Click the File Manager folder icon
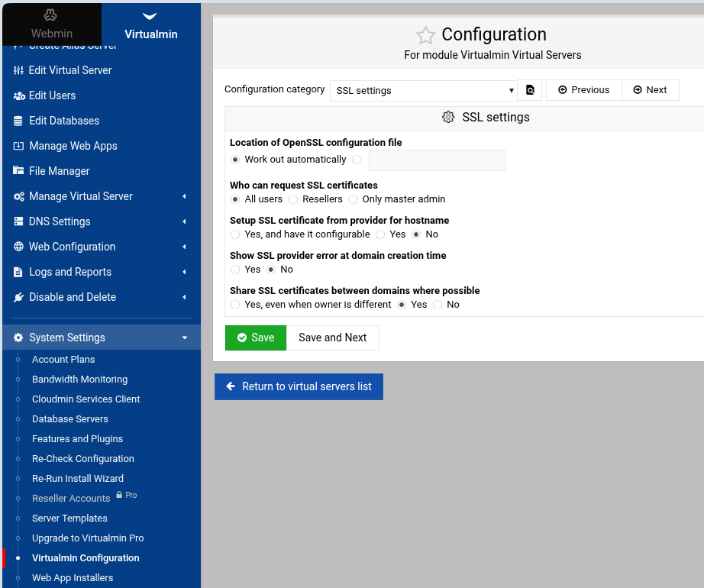704x588 pixels. tap(19, 171)
